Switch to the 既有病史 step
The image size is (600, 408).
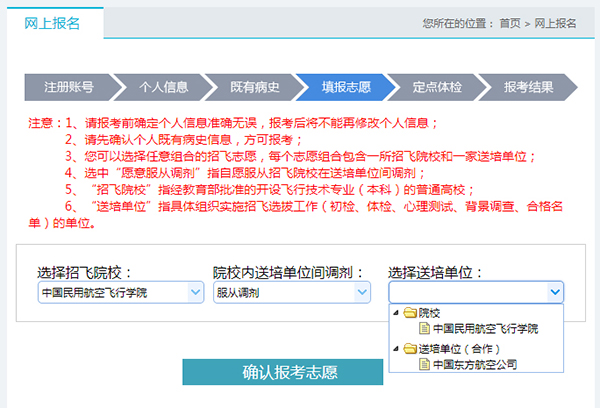[x=254, y=87]
